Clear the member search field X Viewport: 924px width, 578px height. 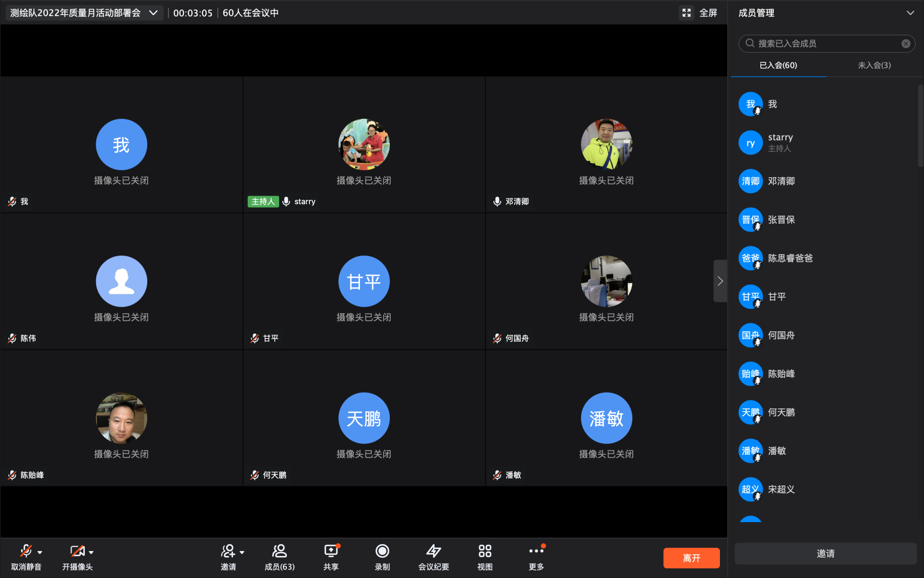[906, 44]
